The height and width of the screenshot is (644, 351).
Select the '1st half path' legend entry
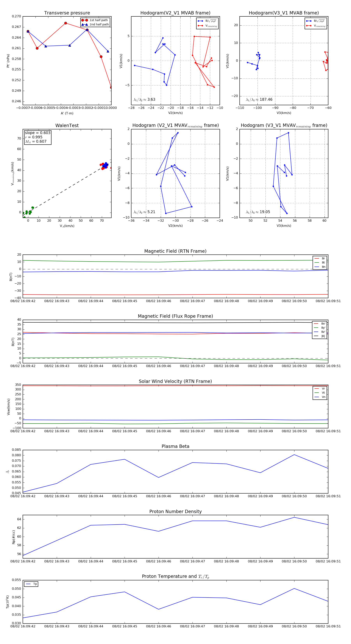coord(95,20)
